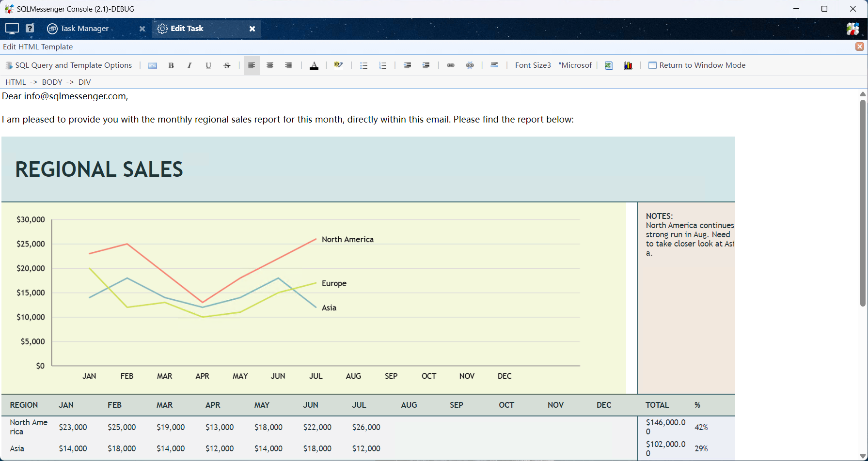
Task: Click the bar chart icon
Action: pyautogui.click(x=628, y=65)
